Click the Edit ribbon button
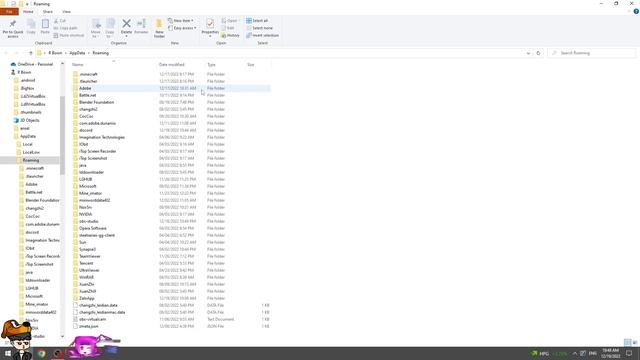Image resolution: width=640 pixels, height=360 pixels. click(x=228, y=28)
